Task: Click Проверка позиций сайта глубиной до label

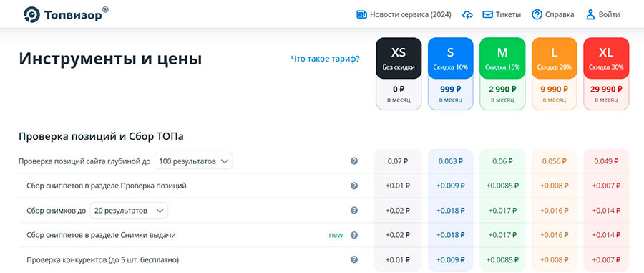Action: (x=84, y=161)
